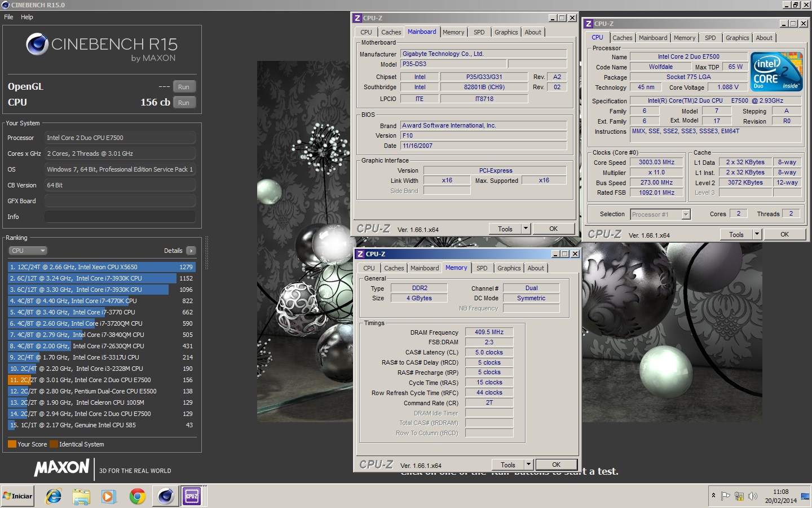The width and height of the screenshot is (812, 508).
Task: Select ranking row Core i5-3317U CPU
Action: pyautogui.click(x=101, y=357)
